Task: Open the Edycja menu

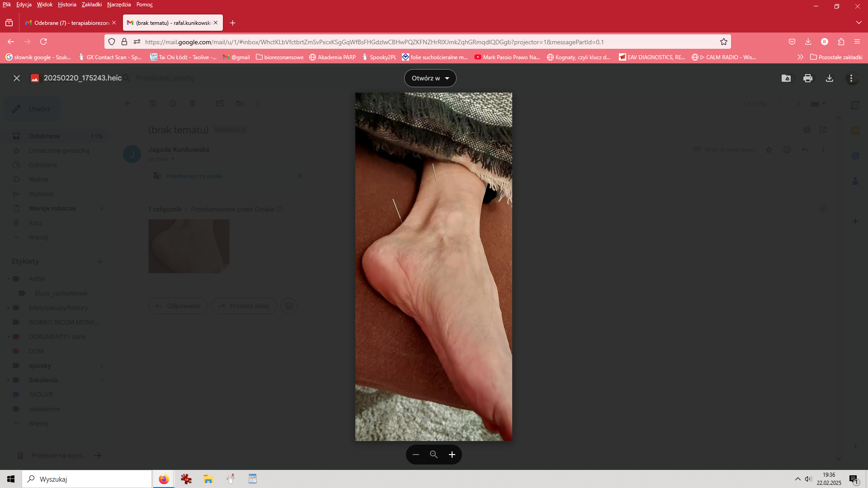Action: click(24, 5)
